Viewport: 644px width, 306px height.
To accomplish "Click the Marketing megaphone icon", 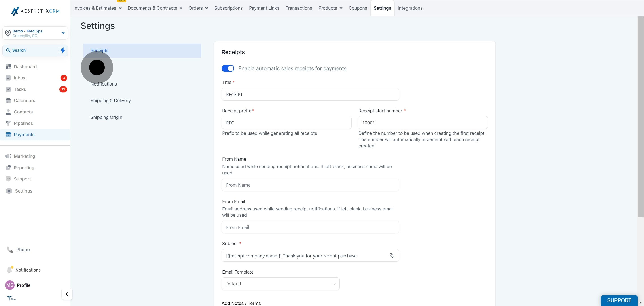I will [x=8, y=156].
